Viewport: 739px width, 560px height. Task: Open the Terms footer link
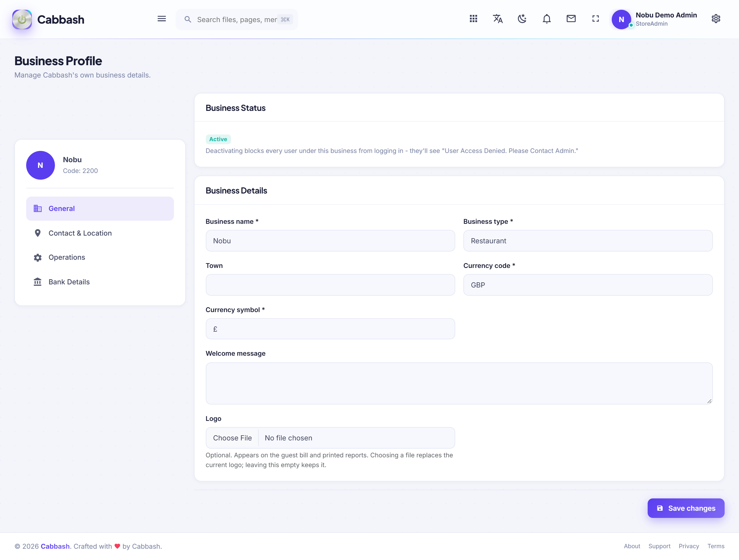pyautogui.click(x=716, y=546)
